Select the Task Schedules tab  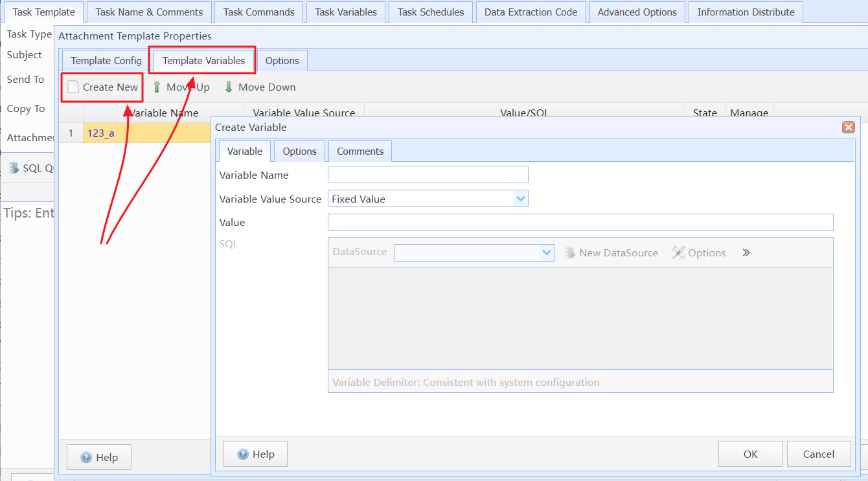(431, 12)
